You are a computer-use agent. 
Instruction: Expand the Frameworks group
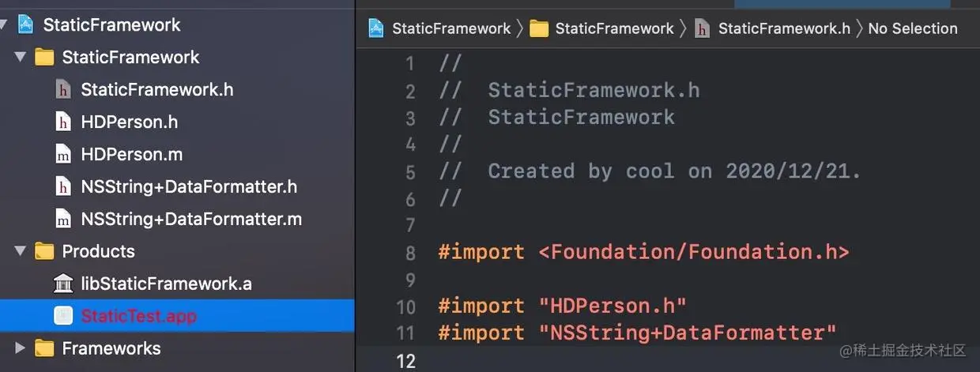tap(21, 348)
